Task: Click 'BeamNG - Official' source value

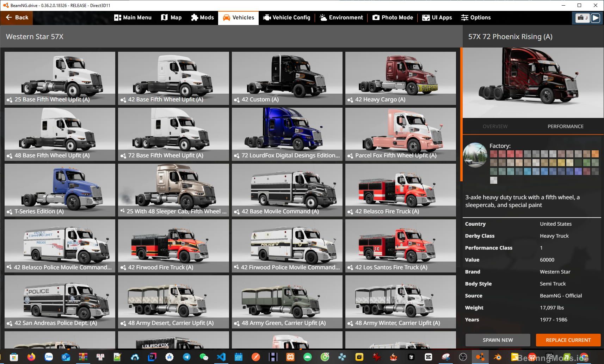Action: [x=561, y=296]
